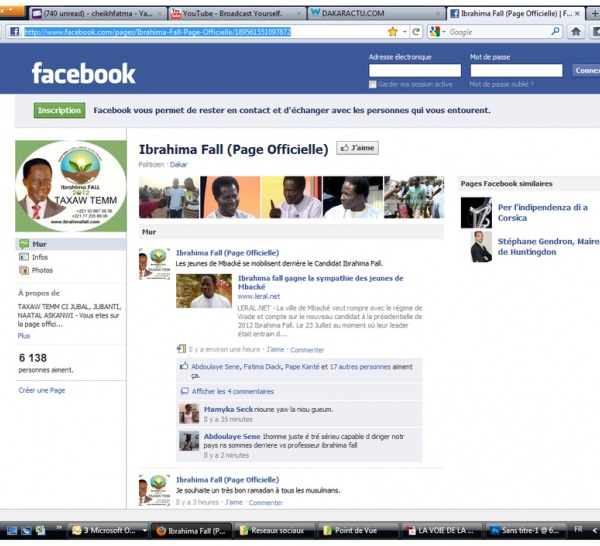Toggle 'Garder ma session active' checkbox
This screenshot has width=600, height=546.
coord(372,84)
